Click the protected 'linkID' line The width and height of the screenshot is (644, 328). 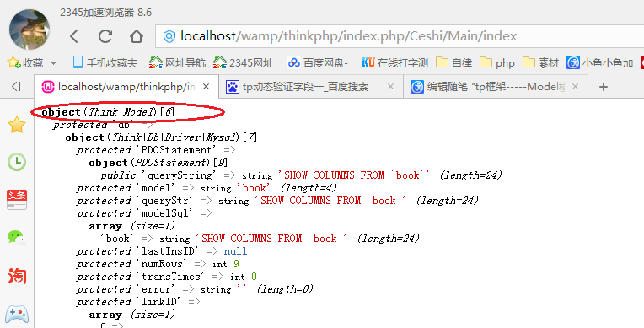tap(138, 302)
